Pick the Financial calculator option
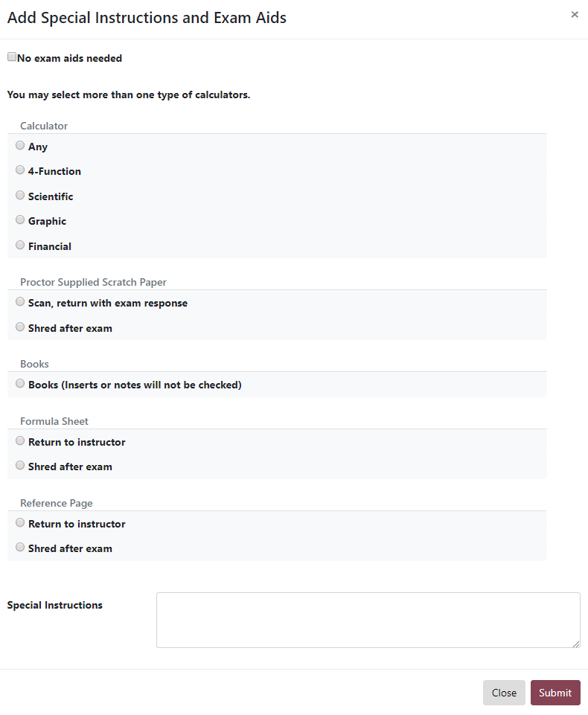 (20, 246)
